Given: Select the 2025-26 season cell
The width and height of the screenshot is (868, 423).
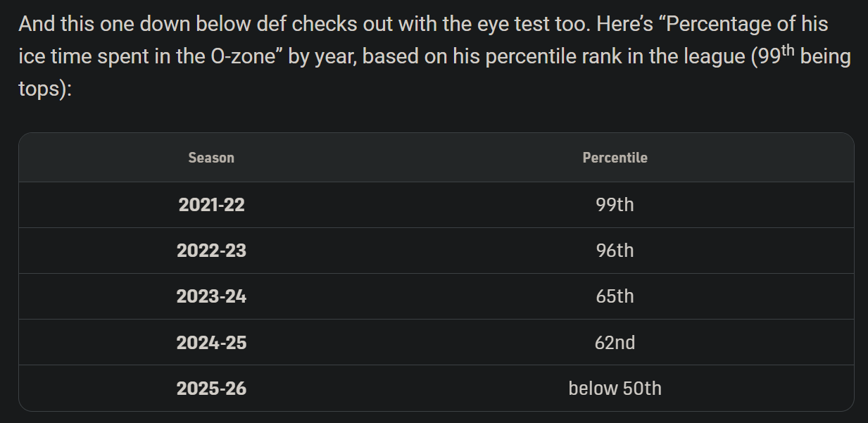Looking at the screenshot, I should (211, 388).
